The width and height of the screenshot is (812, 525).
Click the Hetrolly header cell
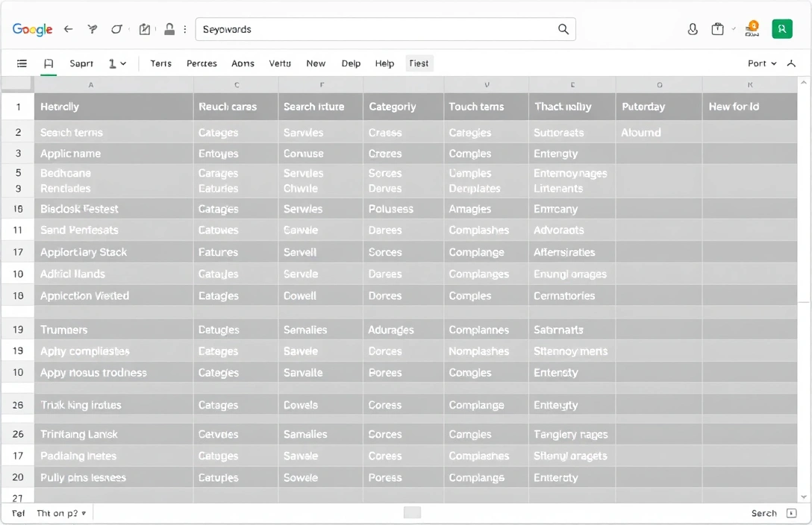click(114, 107)
